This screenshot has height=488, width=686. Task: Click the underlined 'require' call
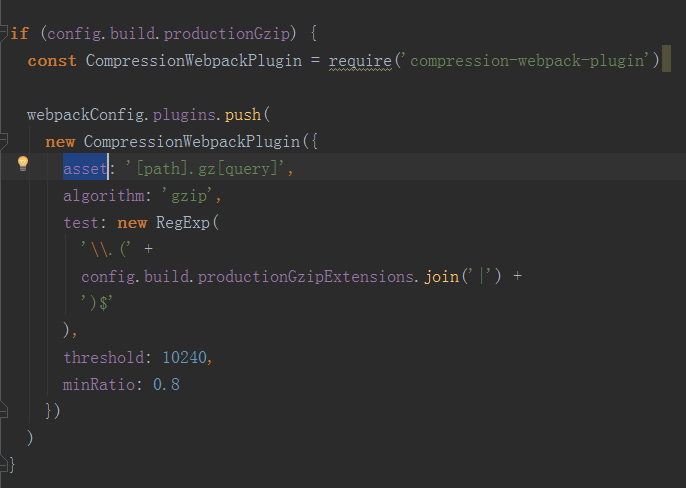pyautogui.click(x=360, y=61)
